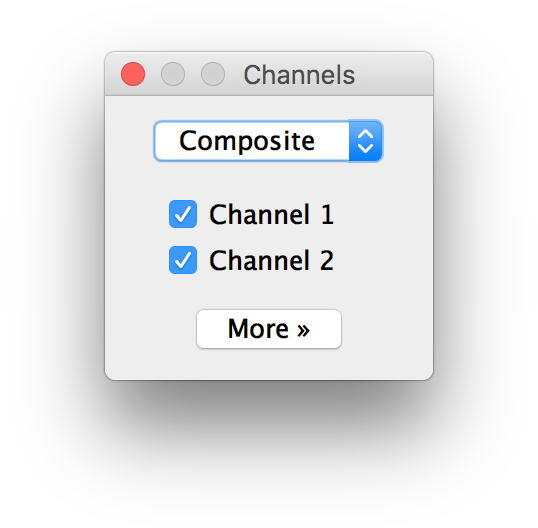Click the up chevron on Composite selector
Viewport: 538px width, 528px height.
tap(365, 133)
